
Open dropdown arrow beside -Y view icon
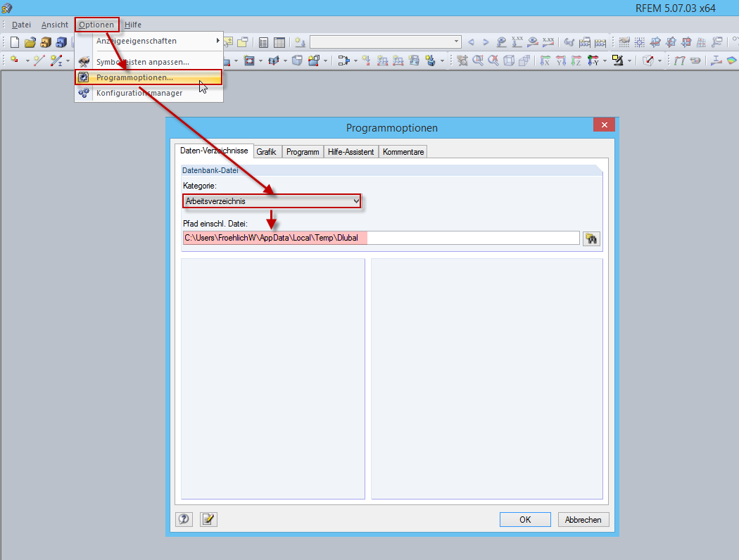tap(605, 61)
